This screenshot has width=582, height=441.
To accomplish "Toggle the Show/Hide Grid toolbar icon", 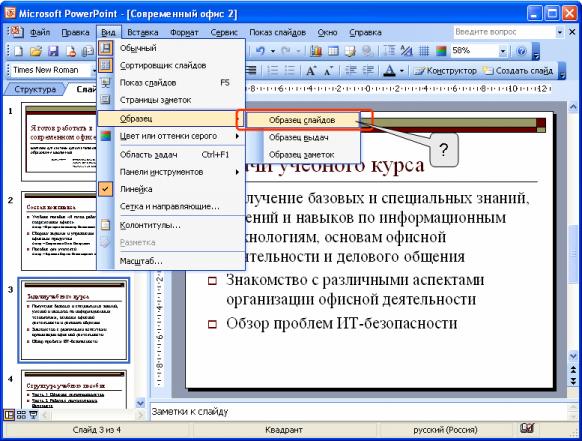I will 424,51.
